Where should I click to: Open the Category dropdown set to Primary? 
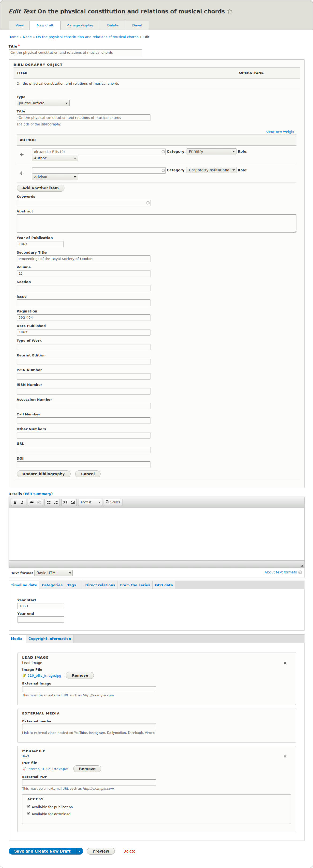212,151
